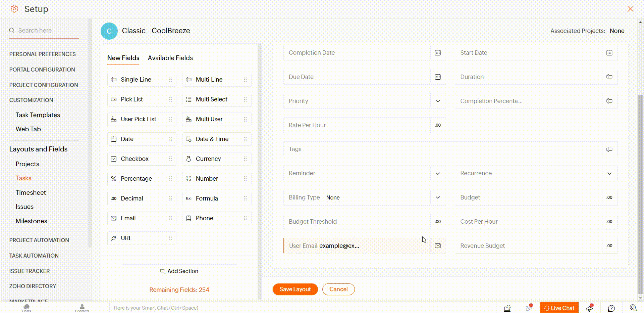Open the Billing Type dropdown

(x=438, y=197)
